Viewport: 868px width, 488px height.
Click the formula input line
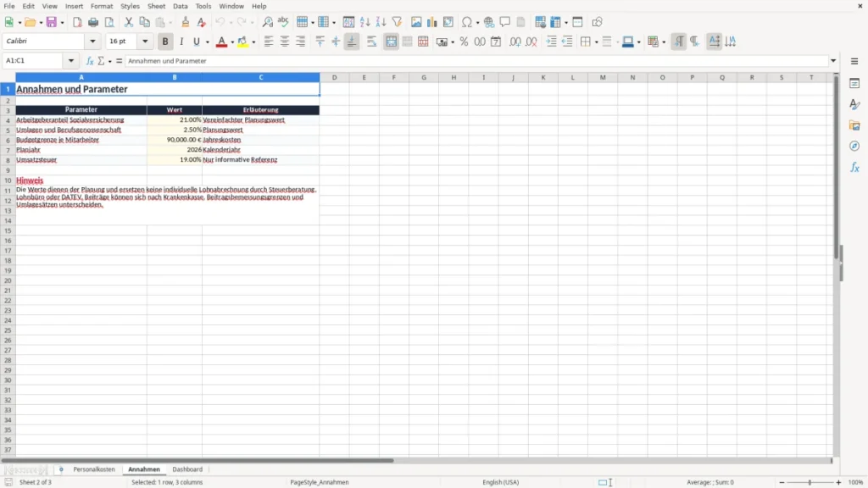[x=476, y=61]
